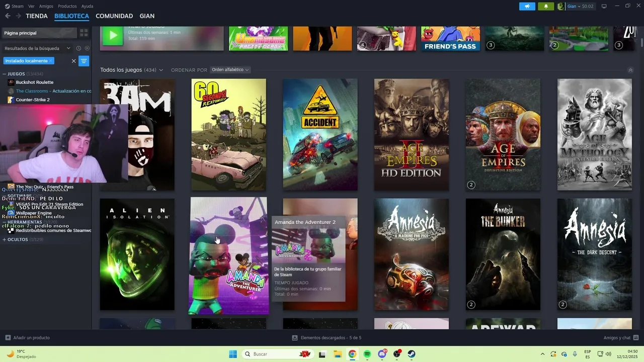Open Amigos menu
Screen dimensions: 644x362
coord(46,6)
